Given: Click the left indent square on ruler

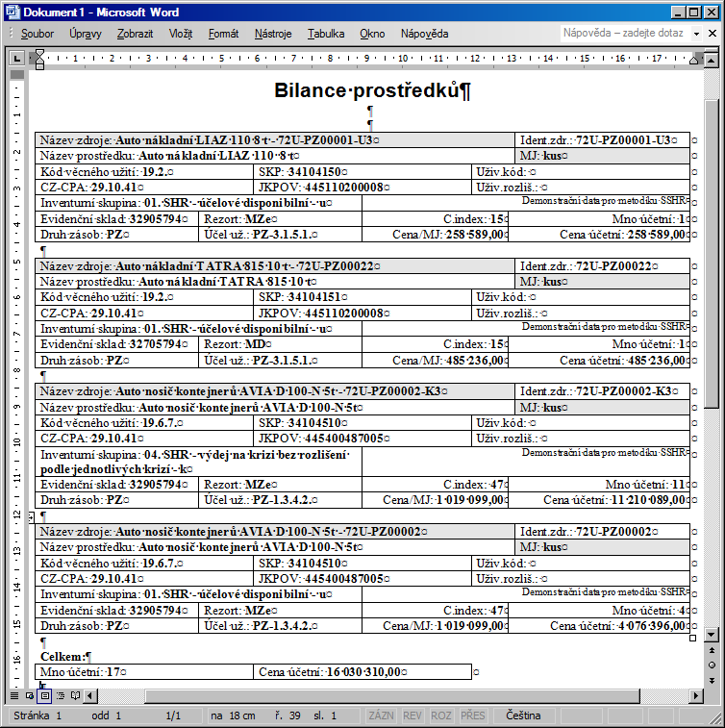Looking at the screenshot, I should [40, 67].
